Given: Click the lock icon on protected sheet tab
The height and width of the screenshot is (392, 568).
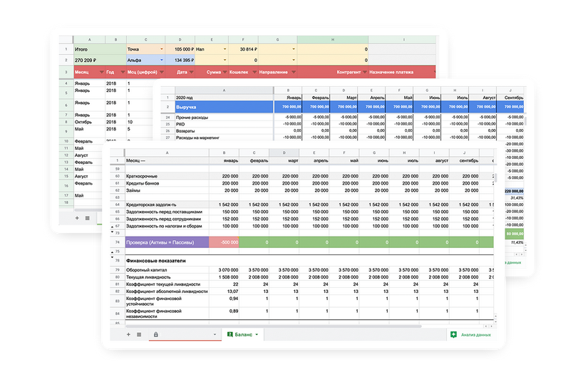Looking at the screenshot, I should pyautogui.click(x=155, y=334).
